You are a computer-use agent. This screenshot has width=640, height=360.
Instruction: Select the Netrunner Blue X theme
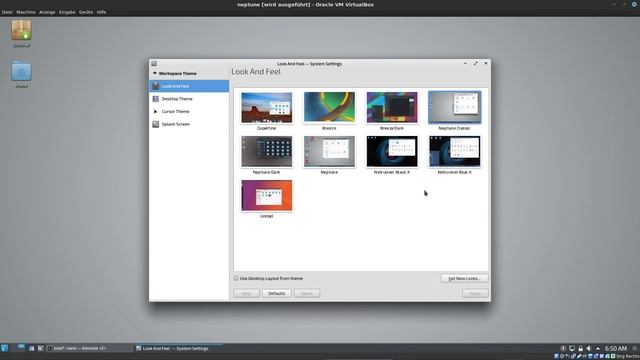pos(455,152)
